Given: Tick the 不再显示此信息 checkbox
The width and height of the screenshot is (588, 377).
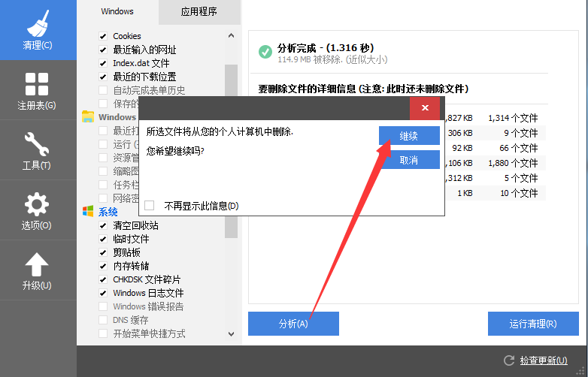Looking at the screenshot, I should point(149,206).
